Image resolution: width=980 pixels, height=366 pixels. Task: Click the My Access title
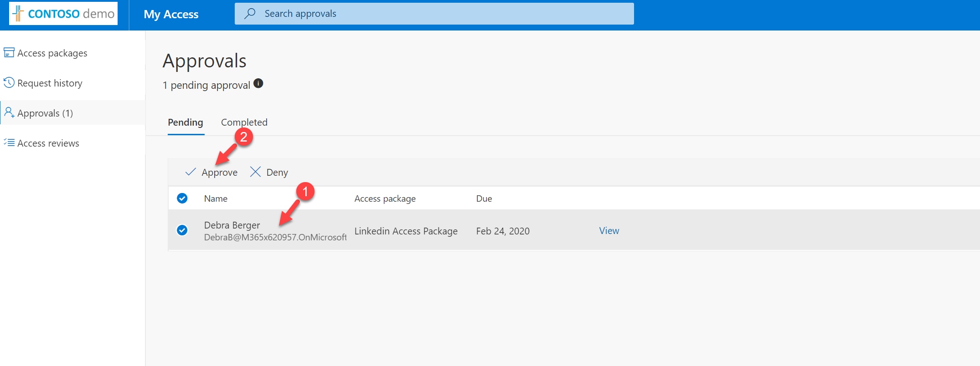coord(171,15)
